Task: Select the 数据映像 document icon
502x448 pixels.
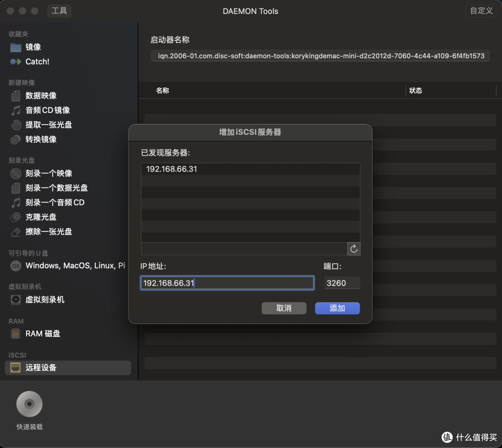Action: tap(15, 96)
